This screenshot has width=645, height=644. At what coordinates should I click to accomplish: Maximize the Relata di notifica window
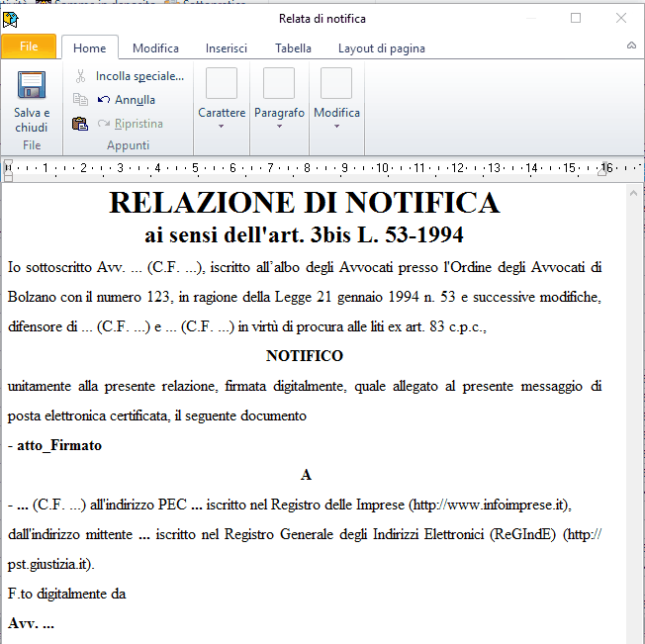coord(576,18)
